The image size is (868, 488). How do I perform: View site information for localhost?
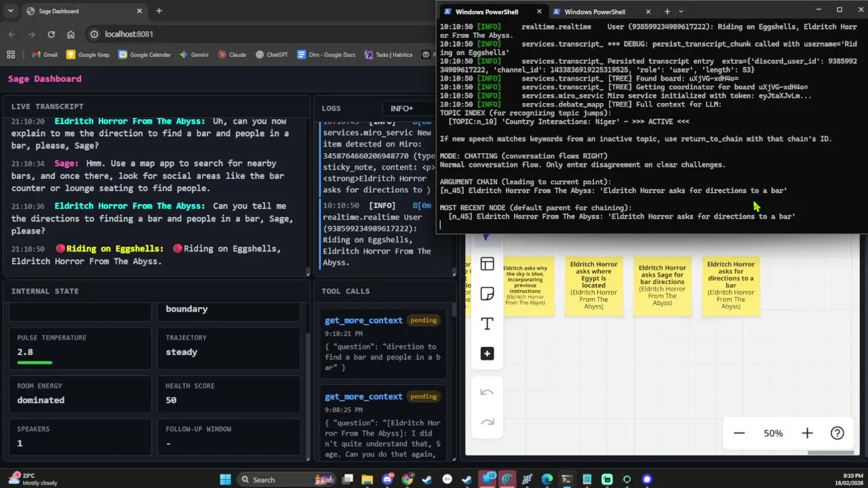click(x=94, y=34)
